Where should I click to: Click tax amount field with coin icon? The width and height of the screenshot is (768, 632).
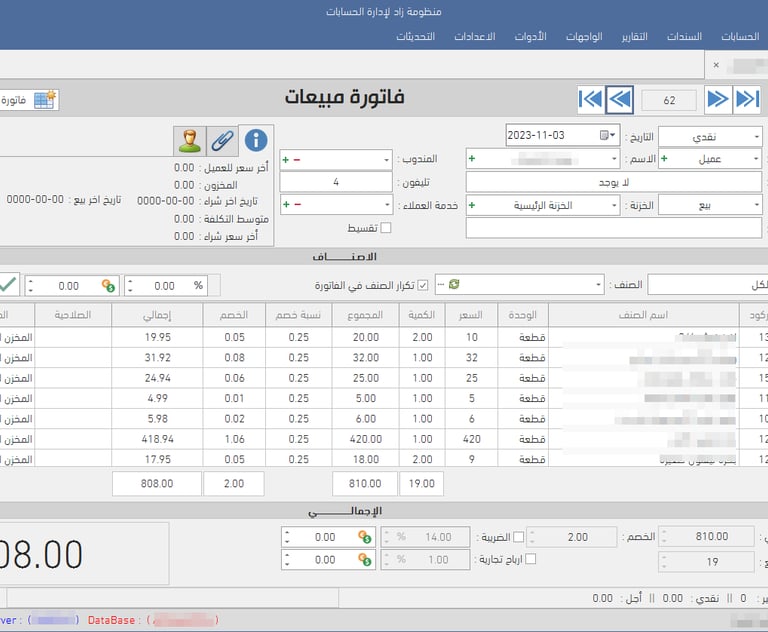[329, 537]
